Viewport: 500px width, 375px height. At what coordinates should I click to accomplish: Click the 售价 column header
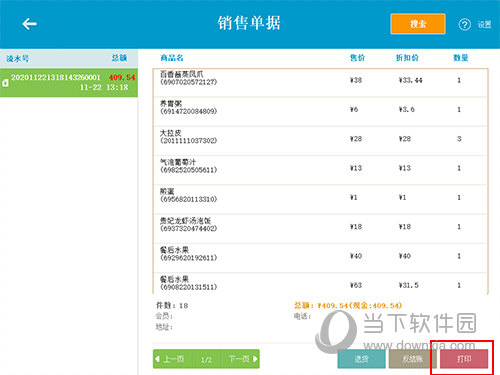point(357,58)
